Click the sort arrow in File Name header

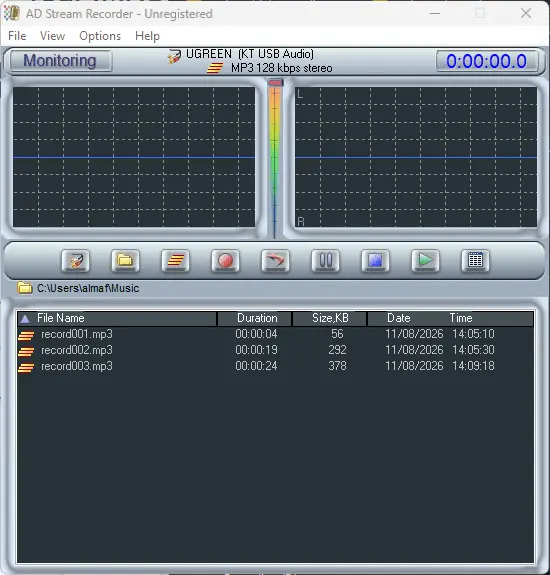point(25,319)
